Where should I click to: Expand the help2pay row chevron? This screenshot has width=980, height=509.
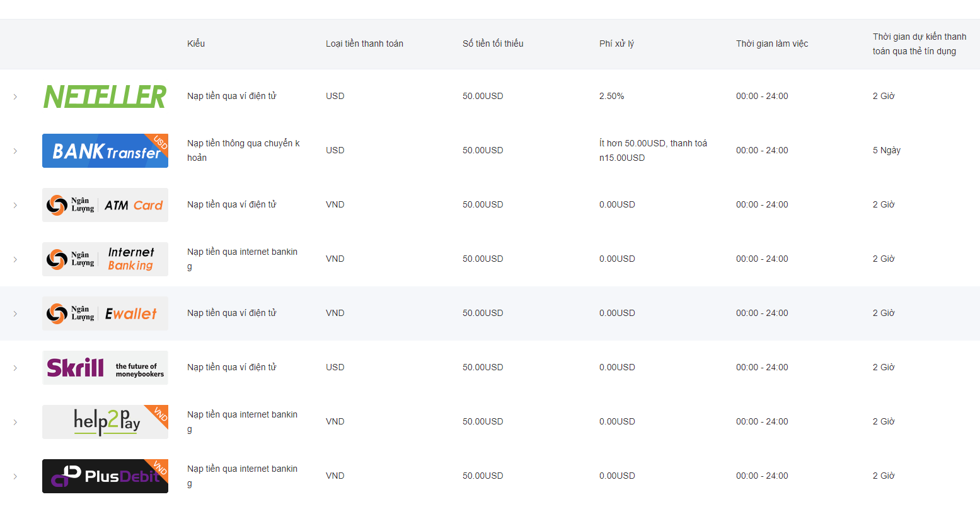(x=15, y=422)
